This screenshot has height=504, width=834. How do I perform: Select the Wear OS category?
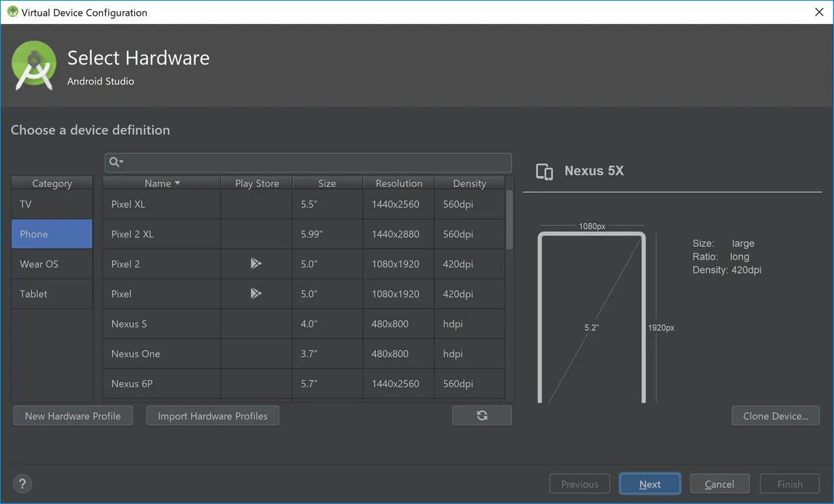coord(52,264)
